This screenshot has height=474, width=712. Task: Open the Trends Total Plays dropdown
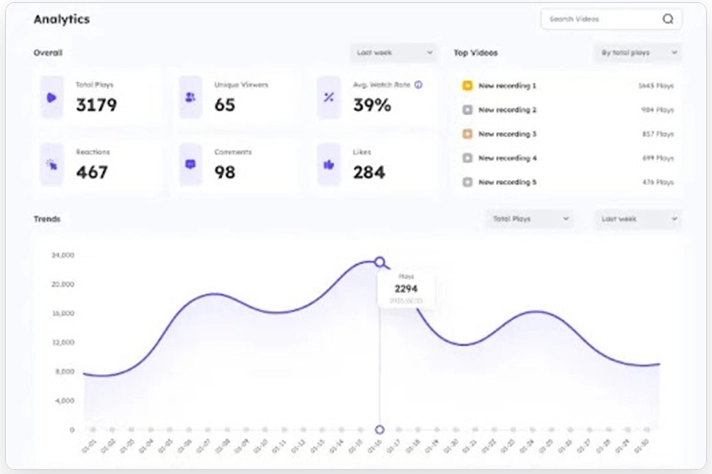pyautogui.click(x=530, y=218)
